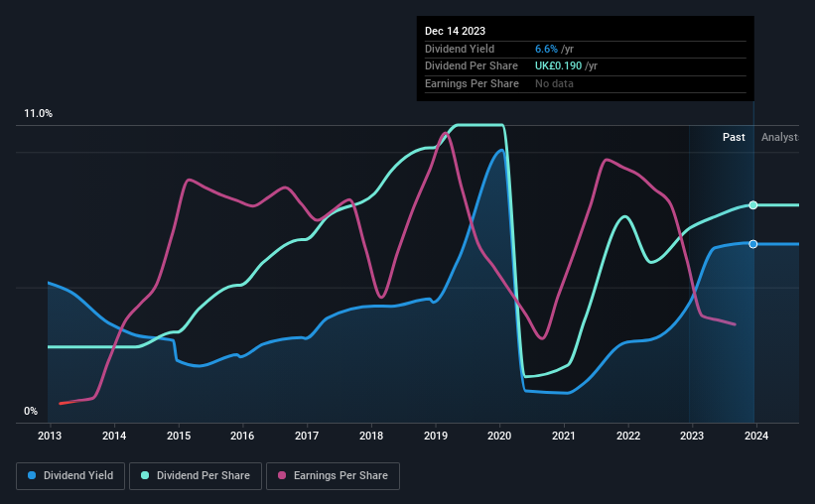The height and width of the screenshot is (504, 815).
Task: Click the 2022 x-axis label
Action: (628, 436)
